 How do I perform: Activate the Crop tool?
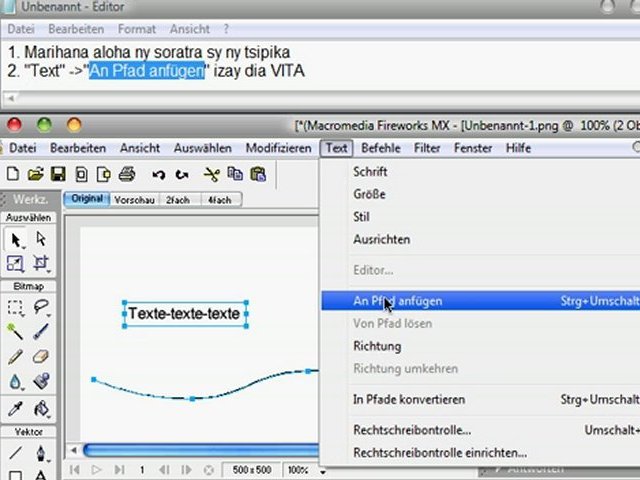pos(41,263)
